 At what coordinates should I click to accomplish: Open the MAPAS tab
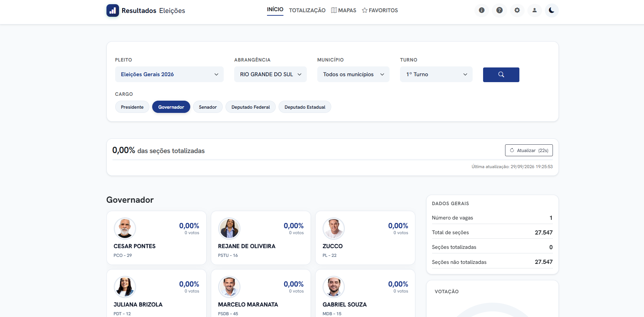coord(344,10)
